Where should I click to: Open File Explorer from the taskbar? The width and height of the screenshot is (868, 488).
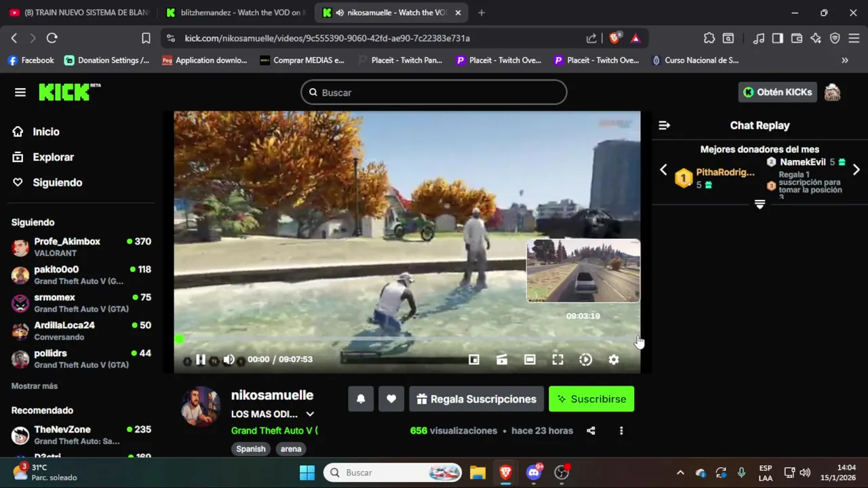point(477,472)
